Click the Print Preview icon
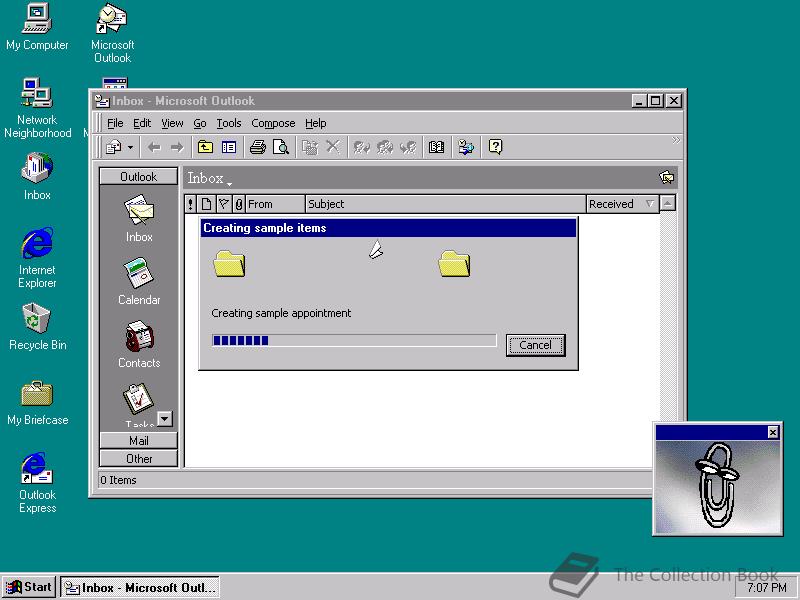 [x=281, y=147]
